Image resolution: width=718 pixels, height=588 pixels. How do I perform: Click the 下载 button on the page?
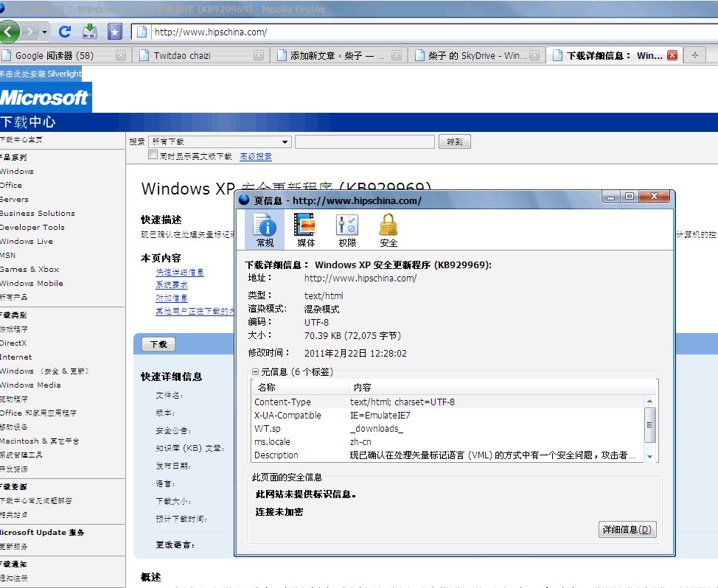tap(158, 344)
